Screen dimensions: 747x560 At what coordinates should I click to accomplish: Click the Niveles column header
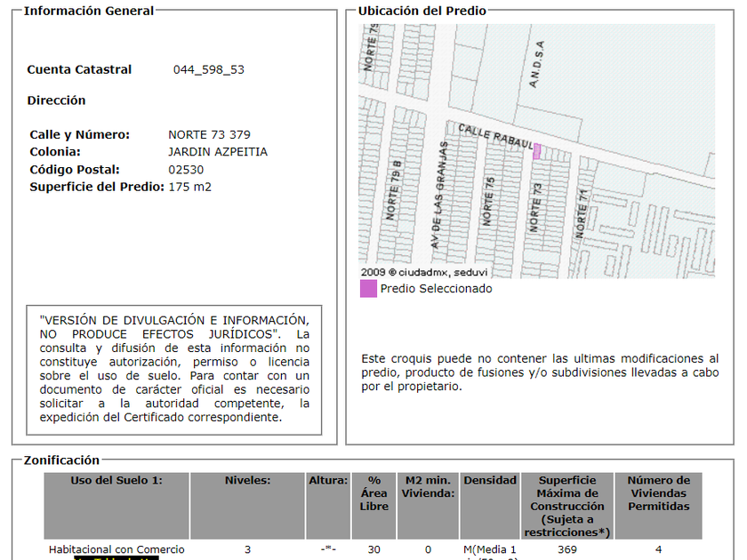pyautogui.click(x=248, y=505)
